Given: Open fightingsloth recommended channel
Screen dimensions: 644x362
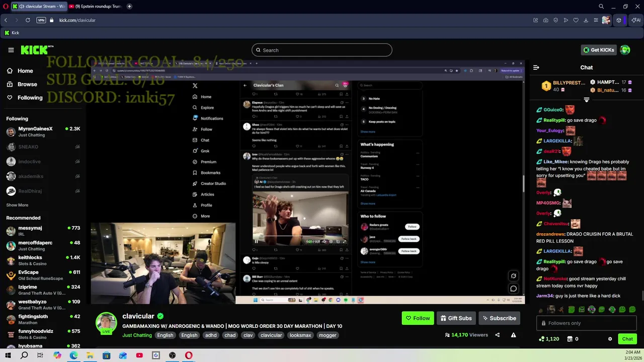Looking at the screenshot, I should 43,319.
